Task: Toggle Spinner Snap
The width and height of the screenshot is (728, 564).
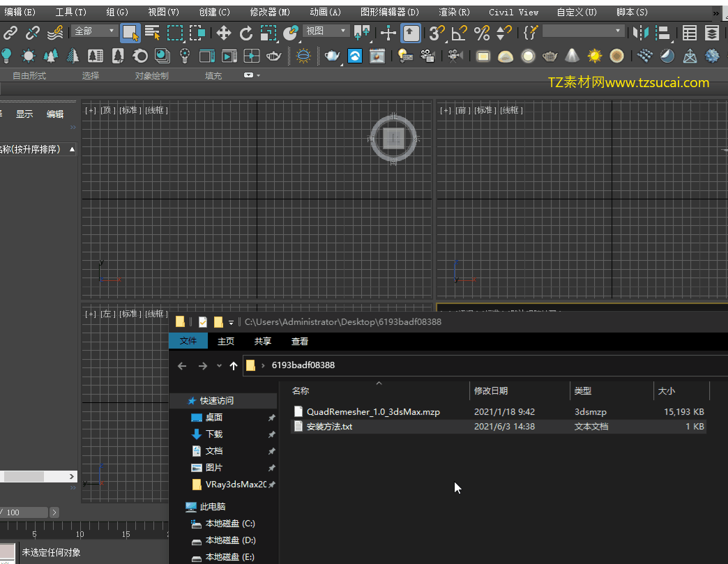Action: [x=503, y=33]
